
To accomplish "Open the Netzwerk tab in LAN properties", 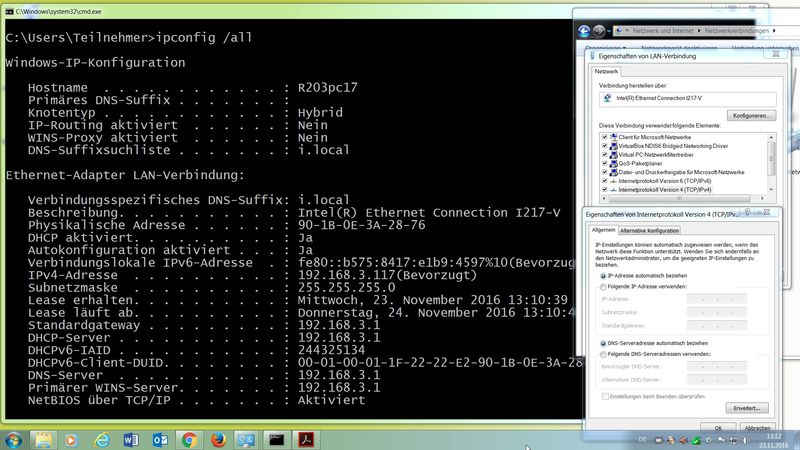I will coord(606,71).
